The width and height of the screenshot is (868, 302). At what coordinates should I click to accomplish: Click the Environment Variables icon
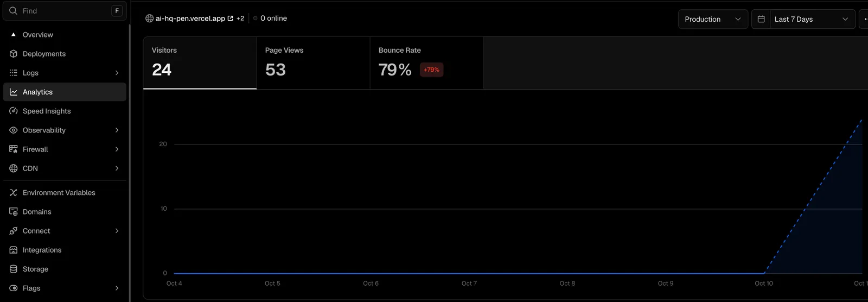14,193
